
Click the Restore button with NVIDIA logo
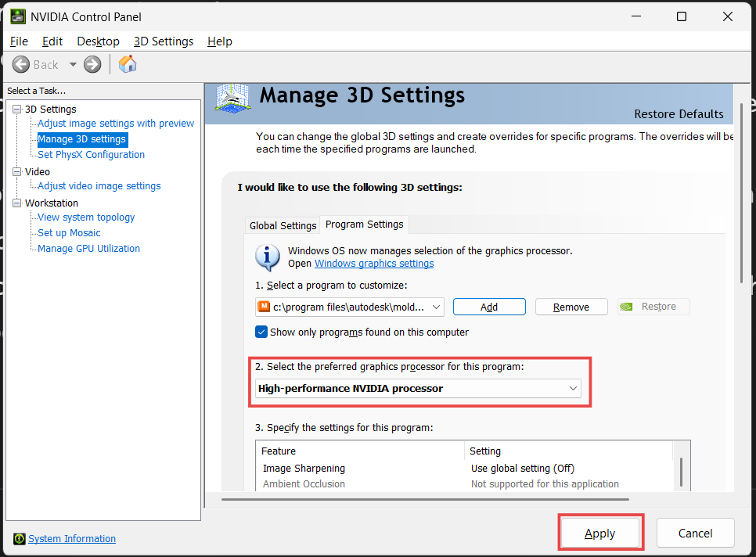653,307
